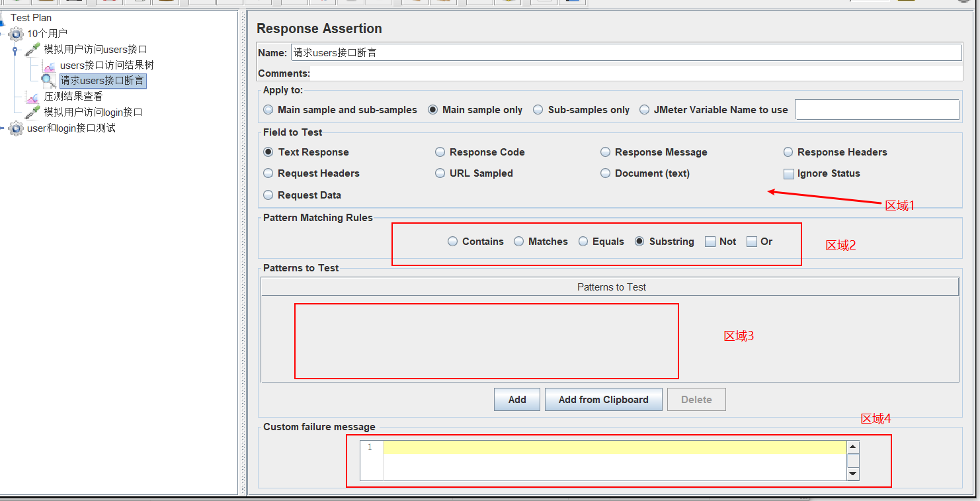Tick the Or checkbox

point(752,242)
